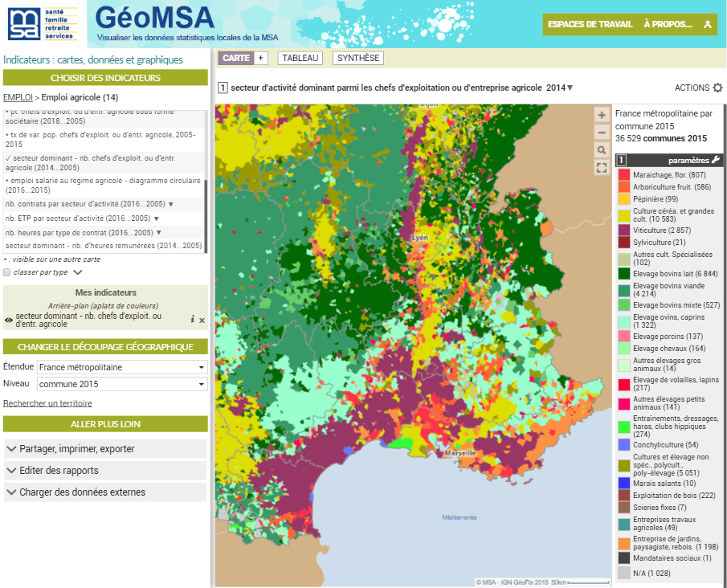This screenshot has height=588, width=727.
Task: Show info for the secteur dominant indicator
Action: tap(193, 320)
